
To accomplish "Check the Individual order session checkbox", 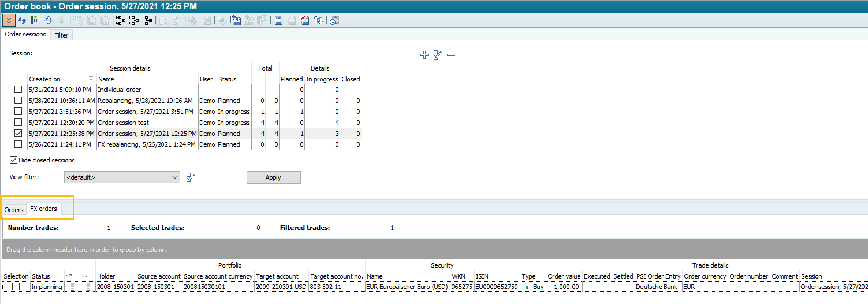I will [18, 90].
